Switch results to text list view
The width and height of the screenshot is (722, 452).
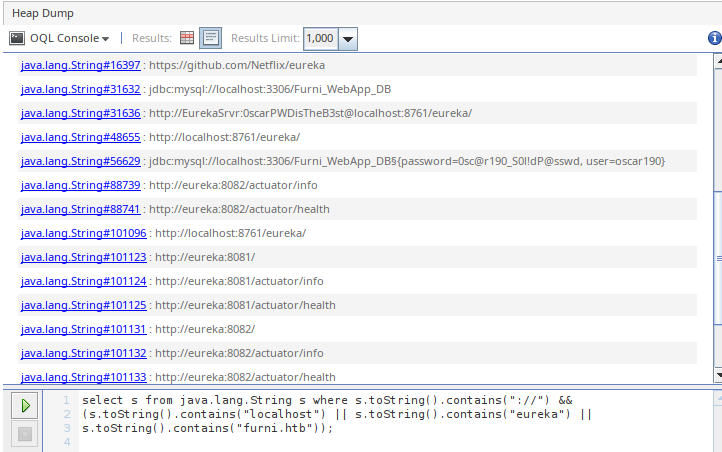[x=210, y=38]
